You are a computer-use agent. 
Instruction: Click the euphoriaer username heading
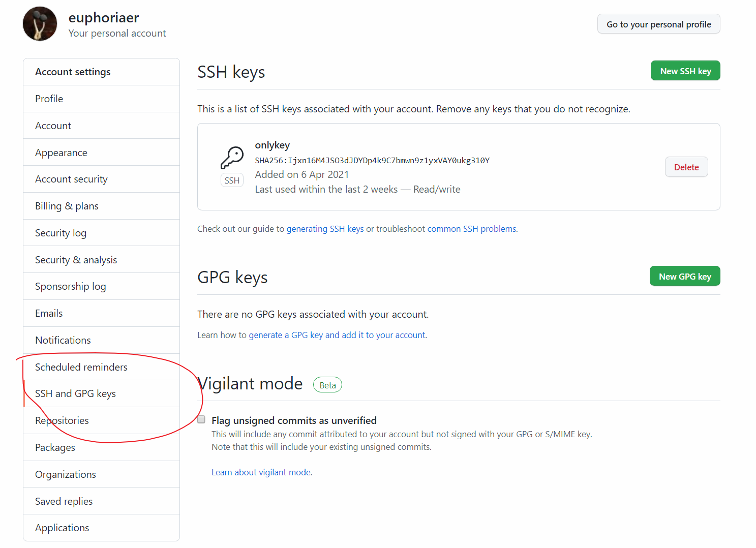104,18
